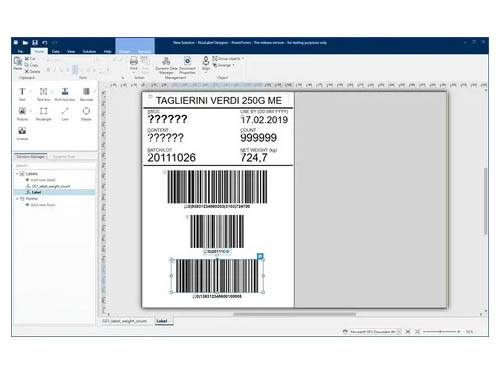Open the Print dropdown arrow
Viewport: 500px width, 375px height.
click(x=134, y=72)
